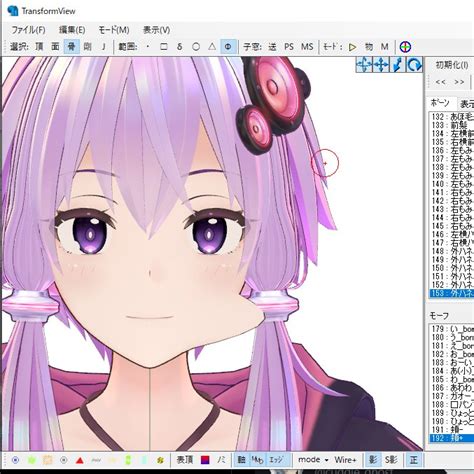
Task: Click the blue circle dot icon in bottom toolbar
Action: 15,460
